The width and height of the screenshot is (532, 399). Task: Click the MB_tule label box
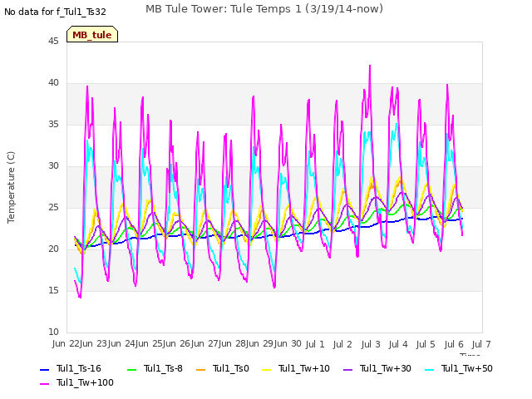[x=92, y=34]
